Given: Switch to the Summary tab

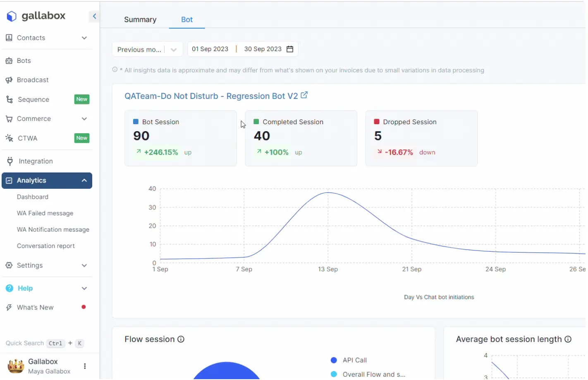Looking at the screenshot, I should coord(140,19).
